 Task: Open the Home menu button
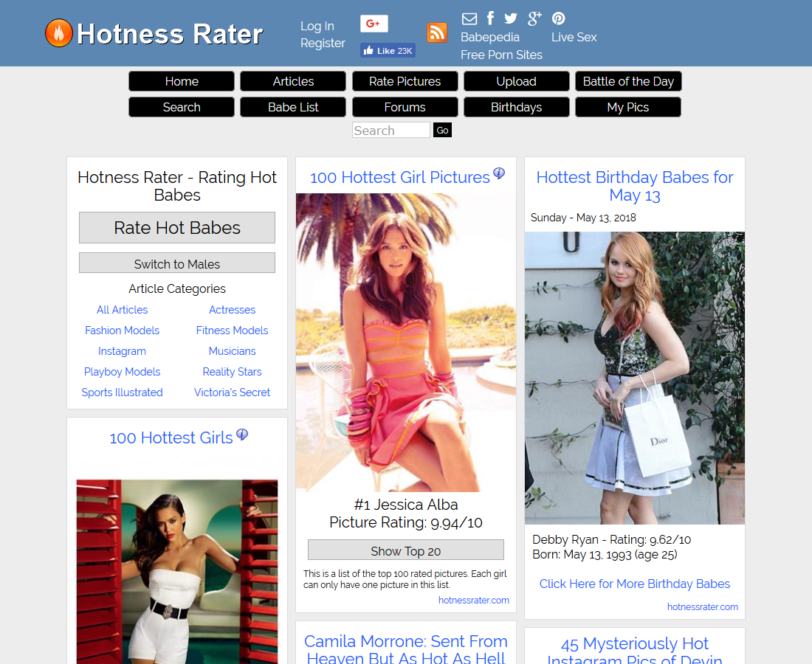coord(182,81)
